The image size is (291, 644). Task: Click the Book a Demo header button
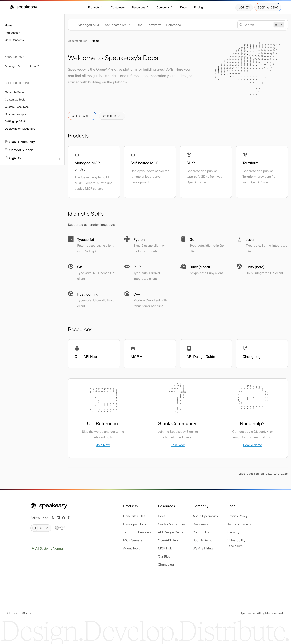[268, 7]
